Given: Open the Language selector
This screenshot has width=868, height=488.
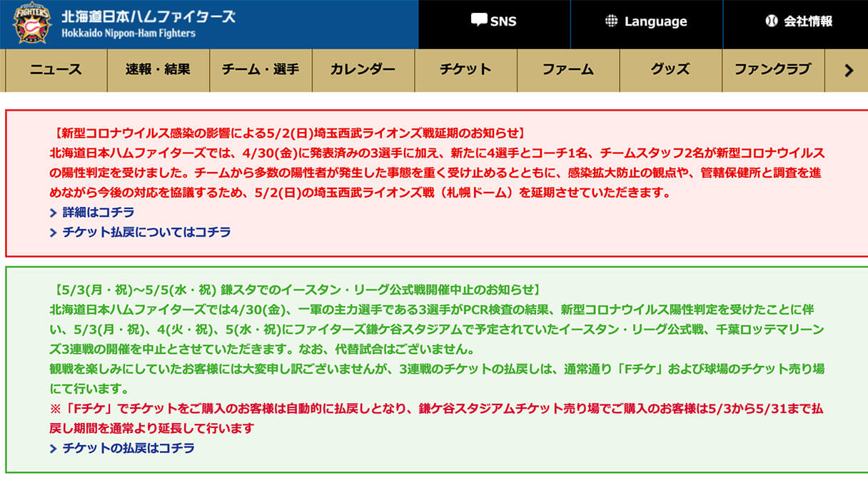Looking at the screenshot, I should [647, 21].
